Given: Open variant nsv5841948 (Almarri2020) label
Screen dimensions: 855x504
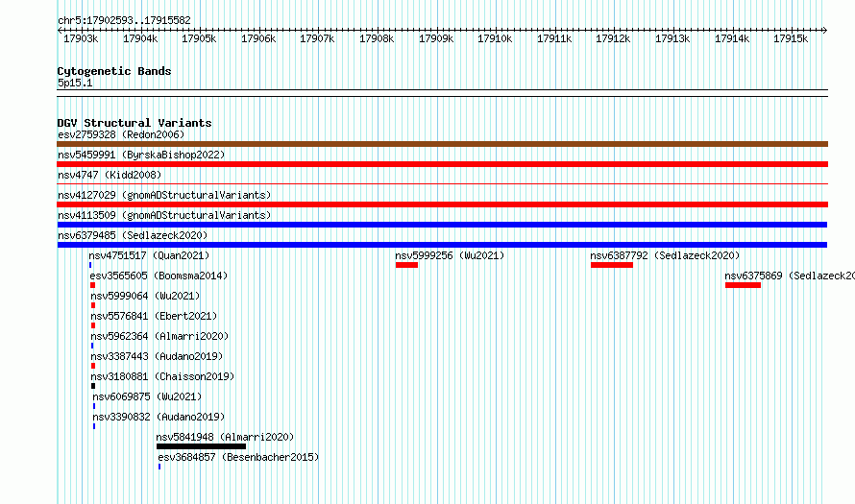Looking at the screenshot, I should pyautogui.click(x=225, y=437).
